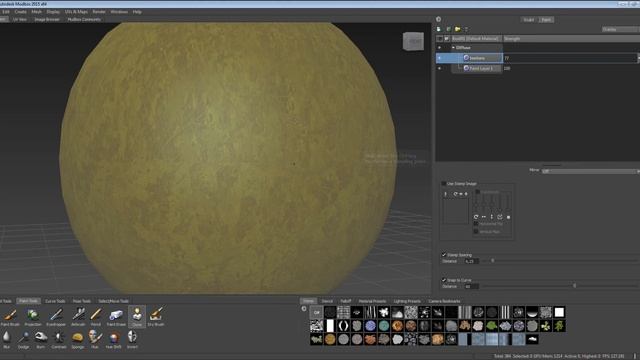Turn stamp Off with the Off tile
This screenshot has height=360, width=640.
click(x=316, y=313)
